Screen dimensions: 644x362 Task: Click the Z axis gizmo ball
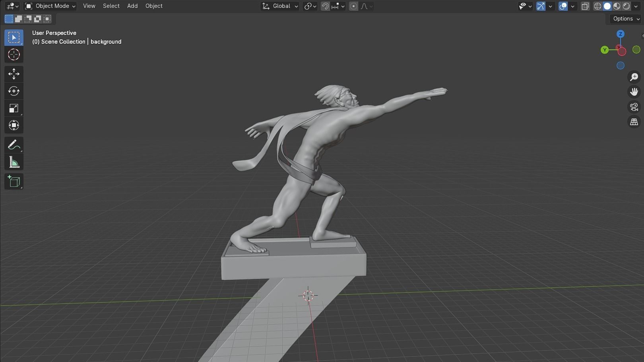tap(621, 34)
